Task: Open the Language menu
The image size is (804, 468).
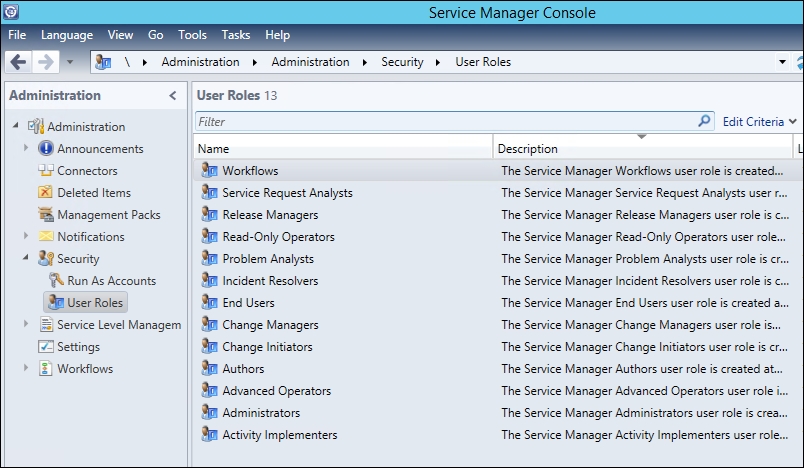Action: (x=67, y=35)
